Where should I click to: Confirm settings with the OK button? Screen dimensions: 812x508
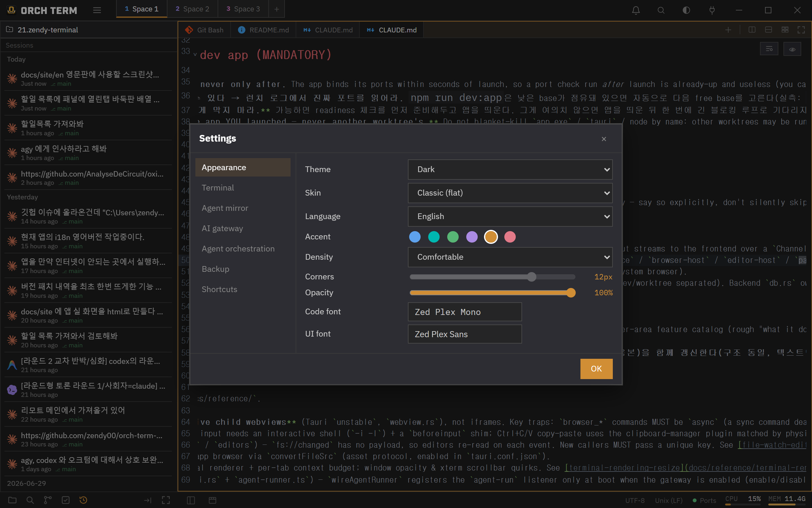pos(596,369)
